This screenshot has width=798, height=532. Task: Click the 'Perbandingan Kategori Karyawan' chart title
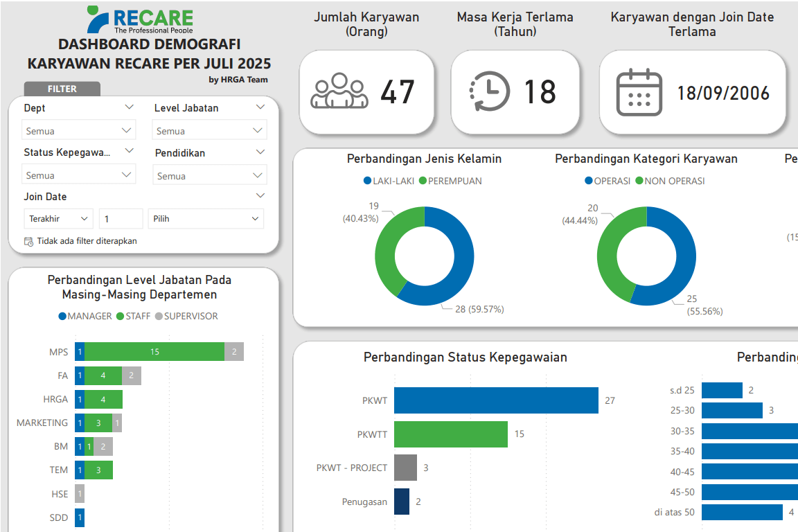pos(646,159)
